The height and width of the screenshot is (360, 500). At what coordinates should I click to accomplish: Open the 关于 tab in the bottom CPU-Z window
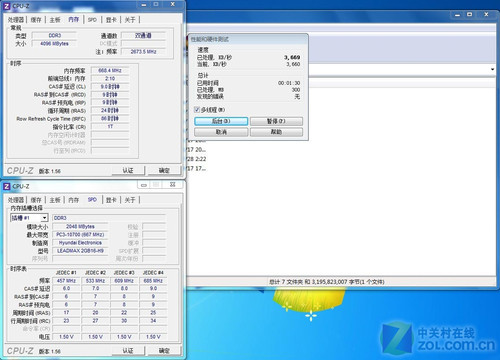tap(130, 200)
